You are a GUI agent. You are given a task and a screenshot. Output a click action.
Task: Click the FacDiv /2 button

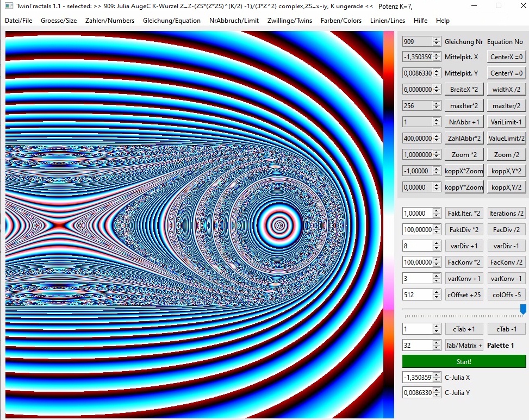(x=506, y=229)
